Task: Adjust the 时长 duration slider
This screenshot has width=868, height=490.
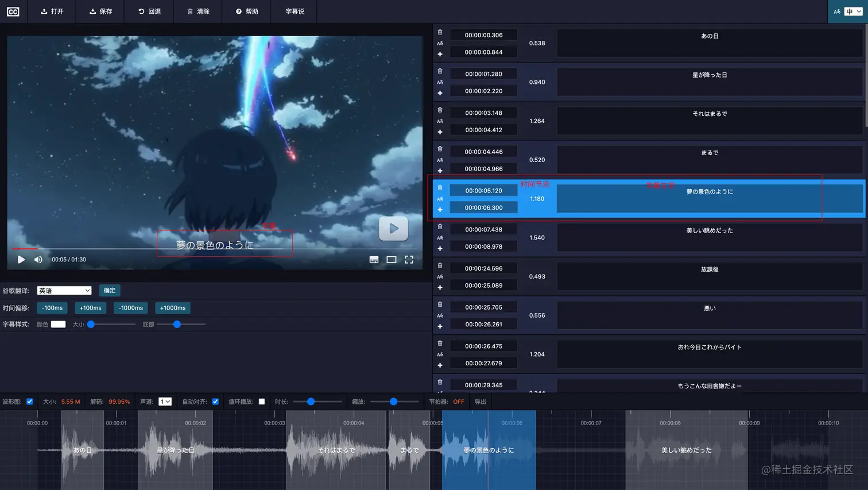Action: 317,402
